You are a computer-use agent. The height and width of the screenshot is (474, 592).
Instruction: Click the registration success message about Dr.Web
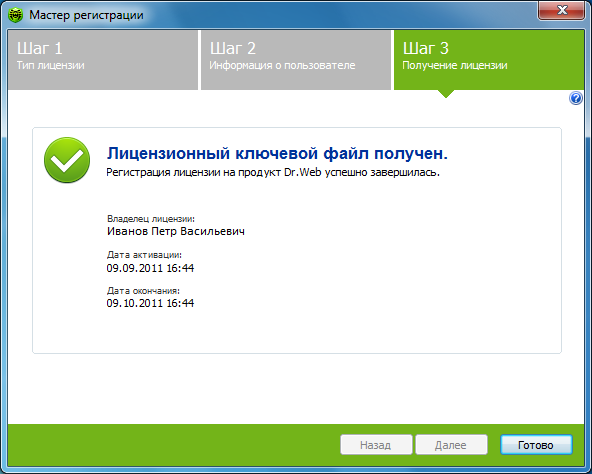(273, 172)
